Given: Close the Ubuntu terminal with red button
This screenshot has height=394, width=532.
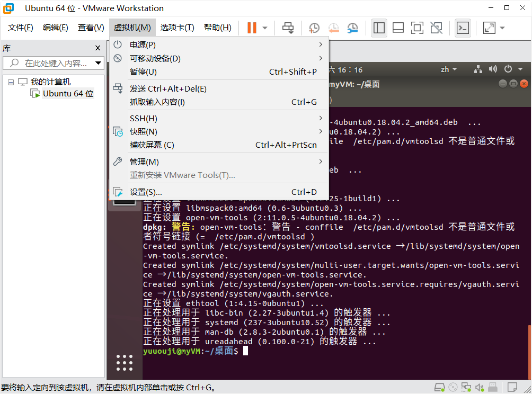Looking at the screenshot, I should point(524,84).
